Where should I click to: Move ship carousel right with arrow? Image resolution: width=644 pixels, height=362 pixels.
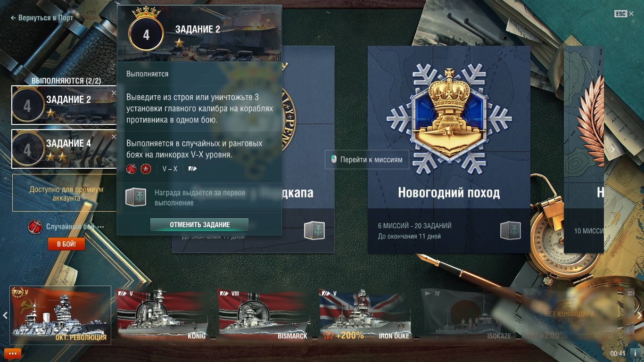(x=639, y=315)
